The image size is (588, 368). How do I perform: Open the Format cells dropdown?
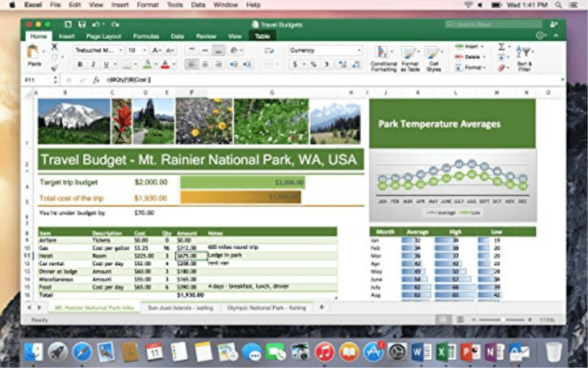(x=471, y=68)
